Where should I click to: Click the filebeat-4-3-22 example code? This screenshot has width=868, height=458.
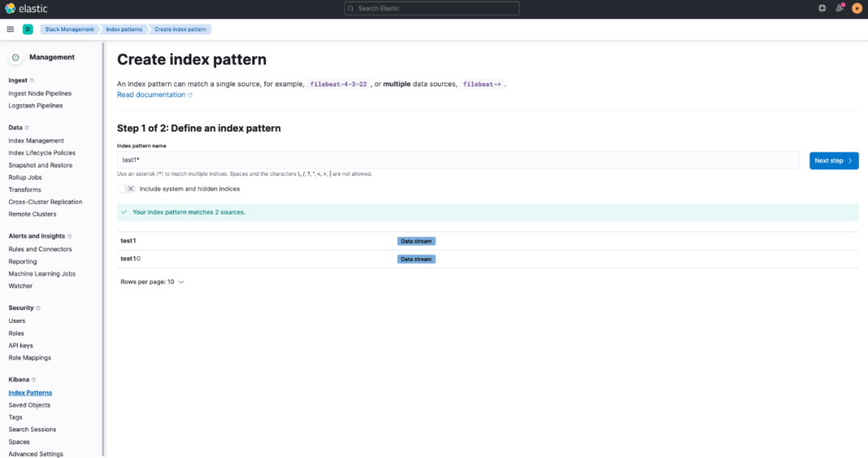coord(338,84)
